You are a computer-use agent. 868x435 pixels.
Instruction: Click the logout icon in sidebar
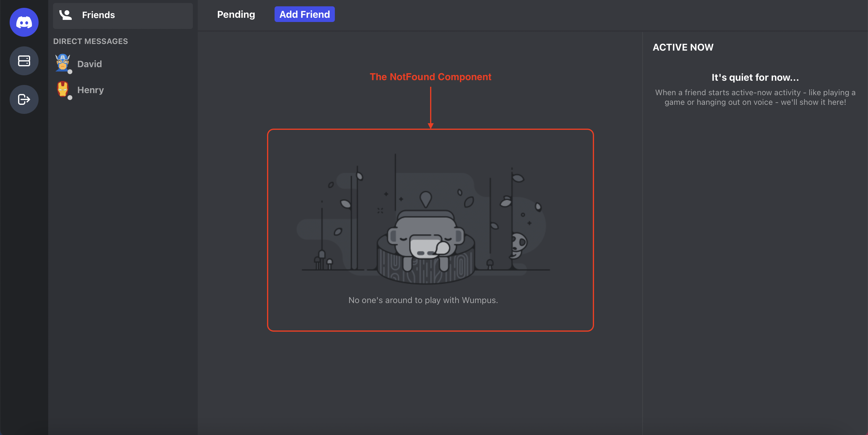pyautogui.click(x=24, y=99)
